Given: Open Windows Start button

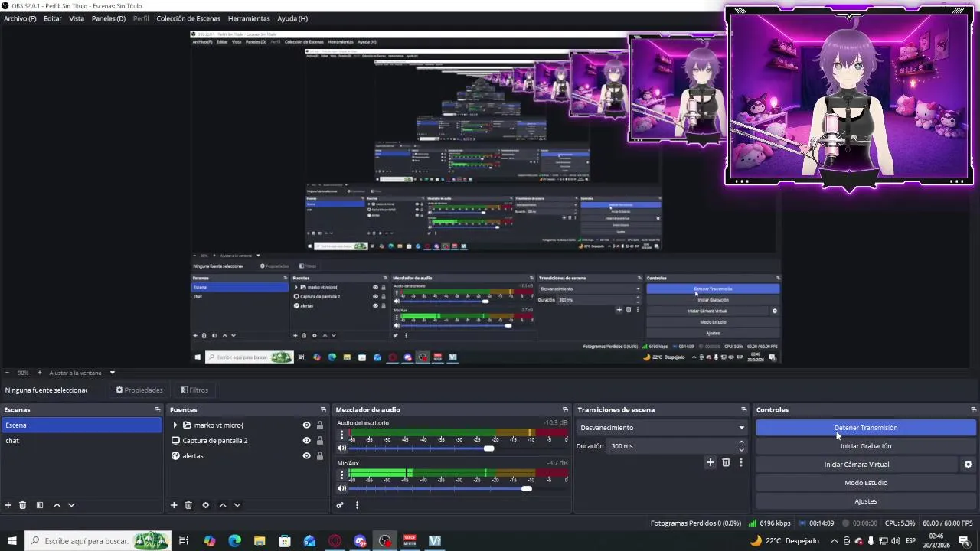Looking at the screenshot, I should pos(12,541).
